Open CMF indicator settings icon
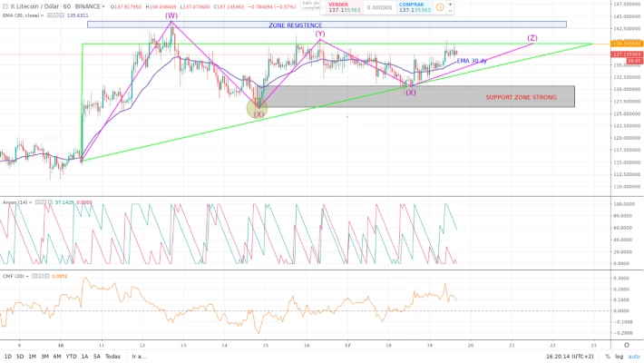 (41, 276)
